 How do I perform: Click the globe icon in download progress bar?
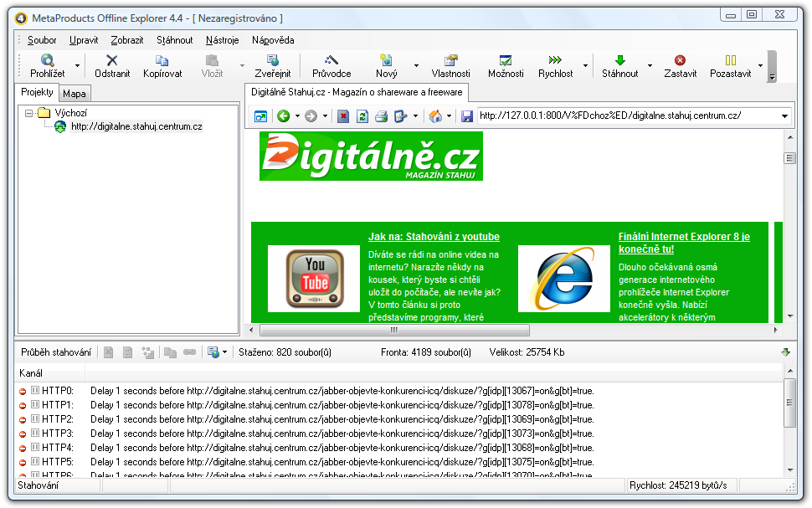pyautogui.click(x=213, y=352)
